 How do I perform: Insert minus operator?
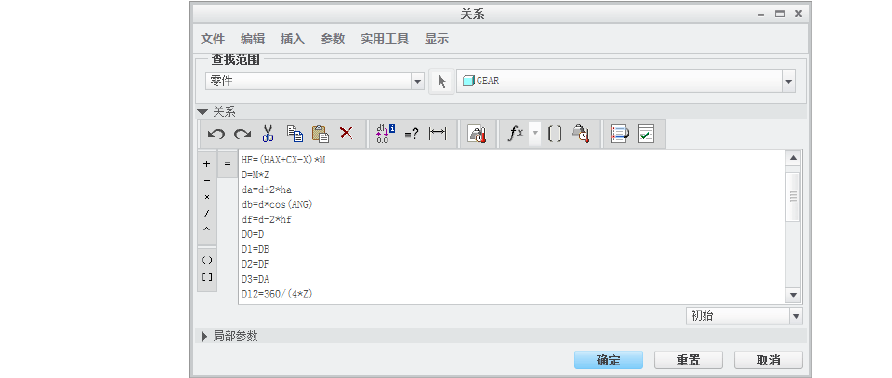point(207,180)
